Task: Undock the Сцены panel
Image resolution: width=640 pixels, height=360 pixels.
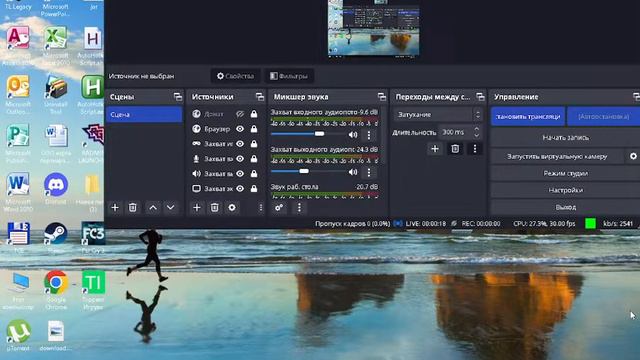Action: tap(178, 97)
